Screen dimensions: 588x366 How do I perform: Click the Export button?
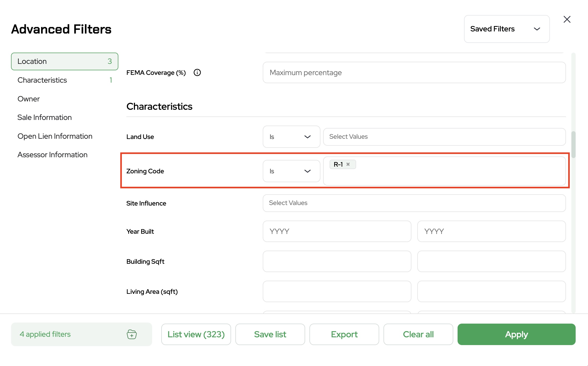[x=344, y=334]
